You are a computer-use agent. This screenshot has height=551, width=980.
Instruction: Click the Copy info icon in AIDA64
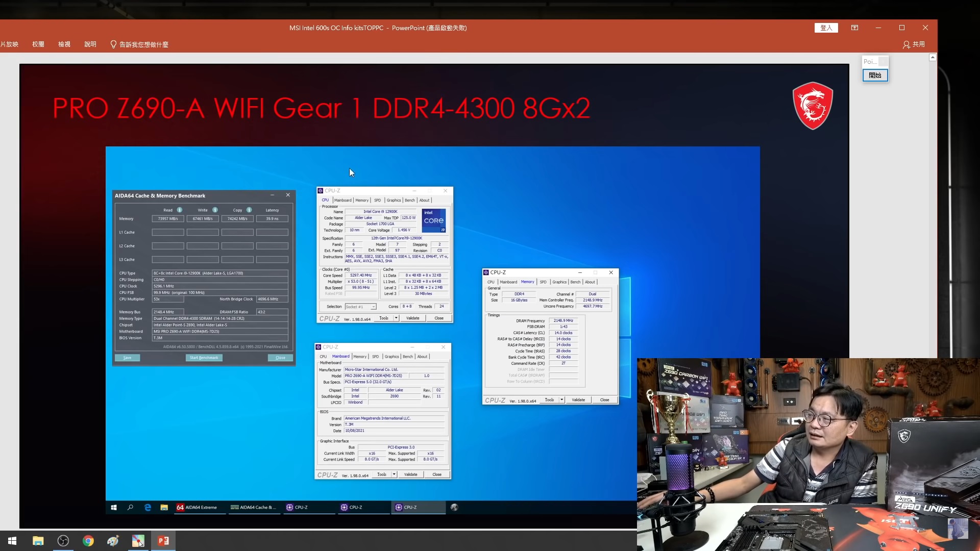pyautogui.click(x=249, y=210)
